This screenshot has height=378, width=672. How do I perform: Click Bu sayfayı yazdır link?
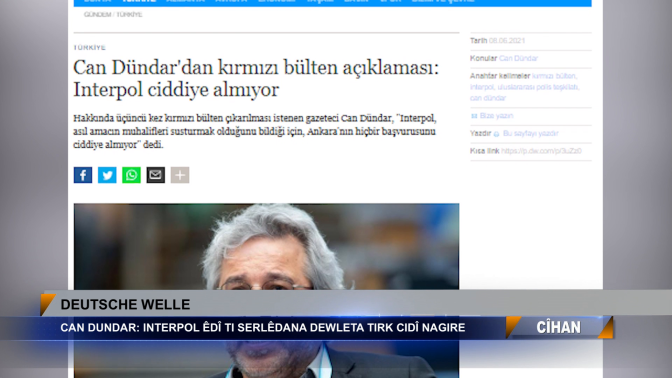(x=531, y=133)
